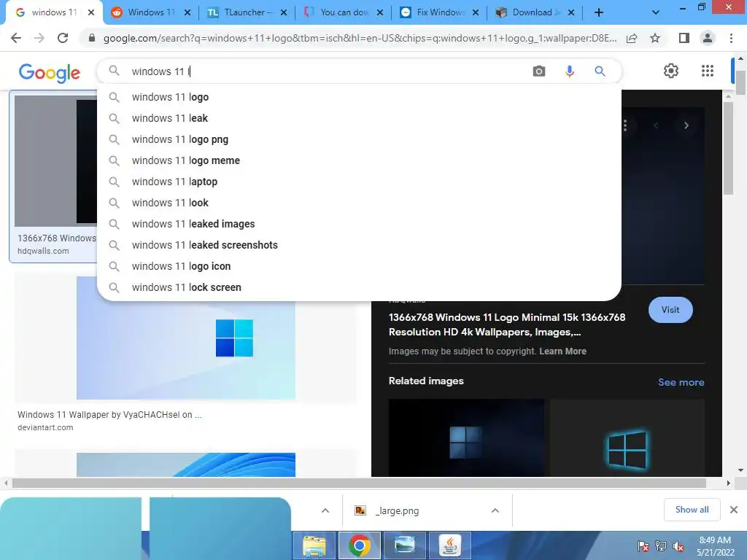The height and width of the screenshot is (560, 747).
Task: Select suggestion 'windows 11 logo meme'
Action: [359, 160]
